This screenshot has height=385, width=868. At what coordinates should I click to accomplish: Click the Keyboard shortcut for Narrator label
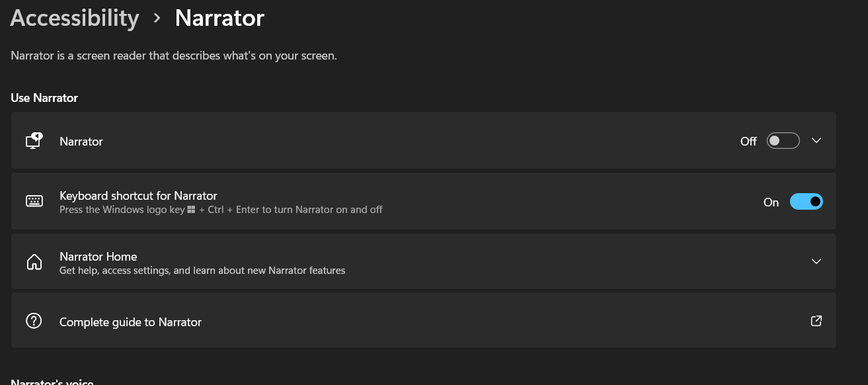coord(138,195)
